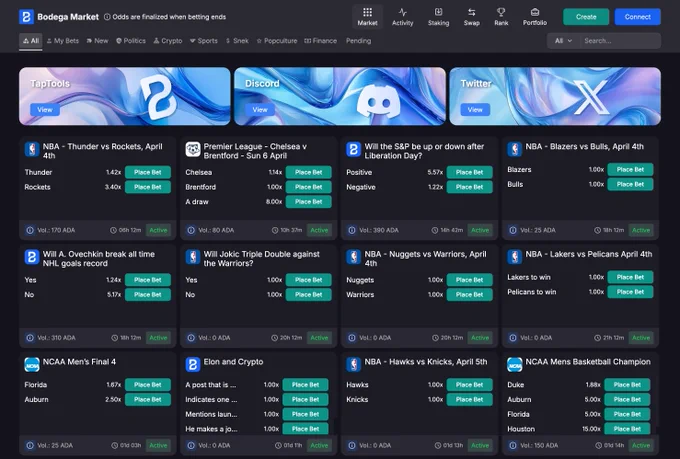680x459 pixels.
Task: Click Premier League logo on Chelsea v Brentford card
Action: [193, 149]
